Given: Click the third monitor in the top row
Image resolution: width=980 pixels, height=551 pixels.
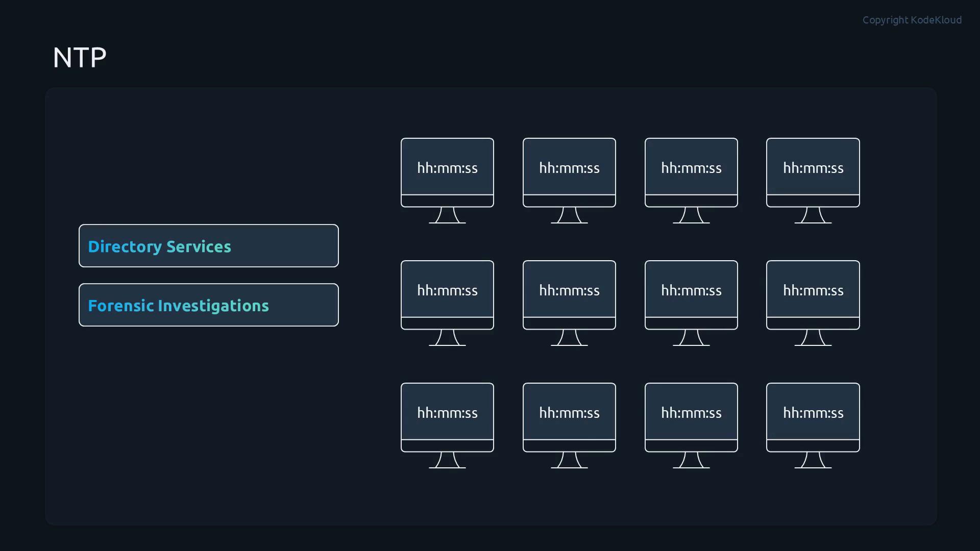Looking at the screenshot, I should point(691,180).
